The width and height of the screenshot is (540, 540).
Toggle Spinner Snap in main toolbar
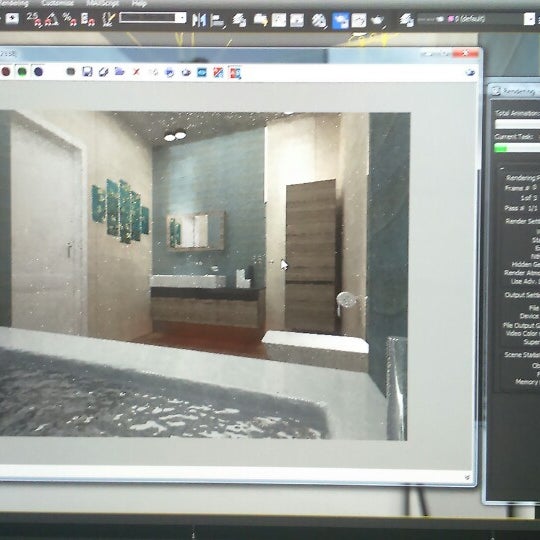(88, 20)
